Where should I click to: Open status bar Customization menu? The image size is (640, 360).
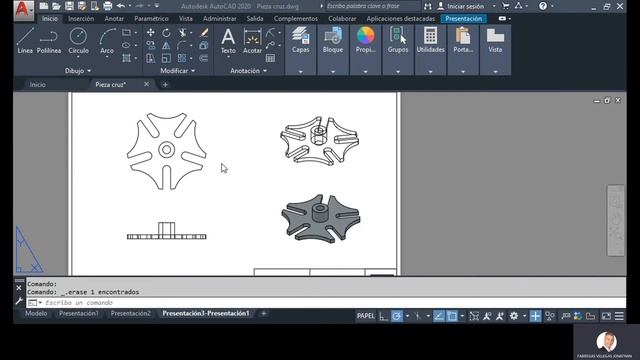(619, 316)
